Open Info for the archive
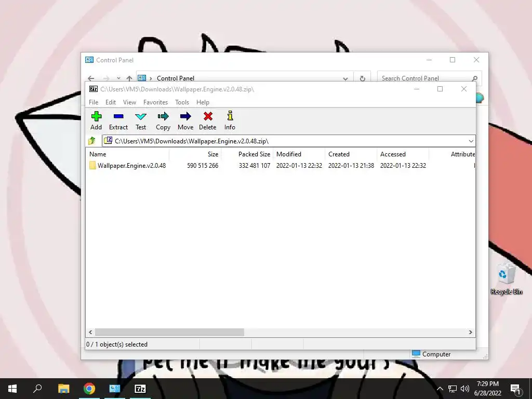Viewport: 532px width, 399px height. pyautogui.click(x=230, y=121)
